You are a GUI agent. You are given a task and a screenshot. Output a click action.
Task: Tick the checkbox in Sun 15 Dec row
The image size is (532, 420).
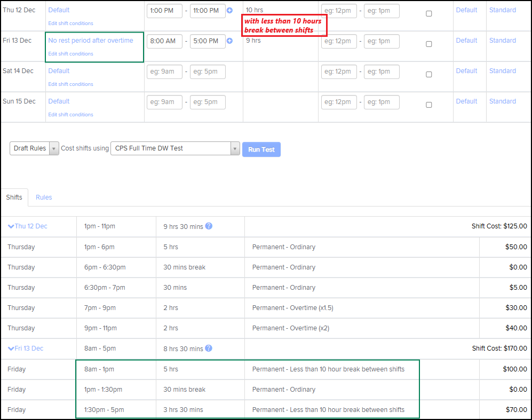pos(428,105)
